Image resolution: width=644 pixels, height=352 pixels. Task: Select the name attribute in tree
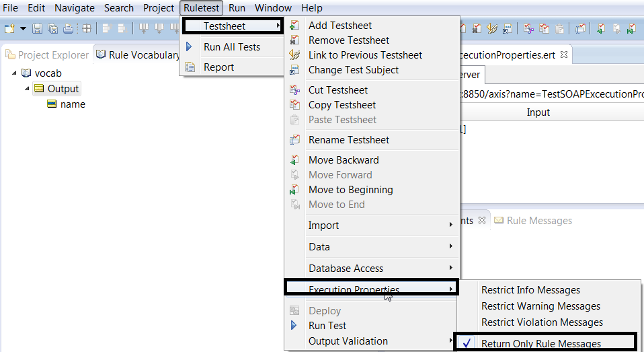73,104
